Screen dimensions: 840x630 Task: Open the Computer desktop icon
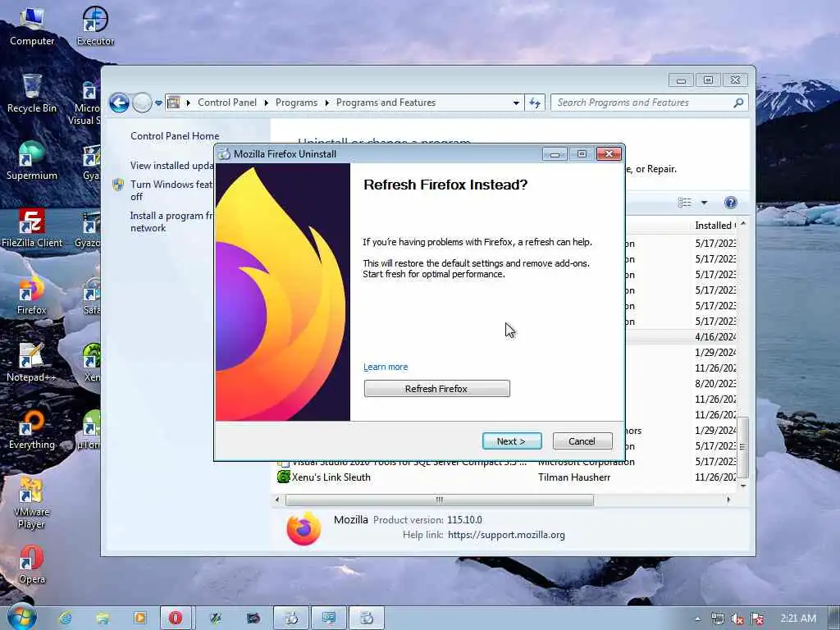coord(32,25)
